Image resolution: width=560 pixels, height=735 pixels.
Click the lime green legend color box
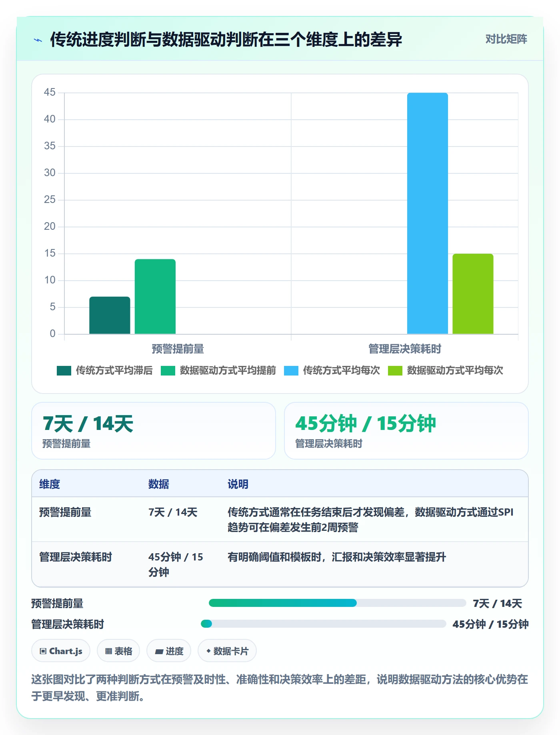pyautogui.click(x=395, y=371)
